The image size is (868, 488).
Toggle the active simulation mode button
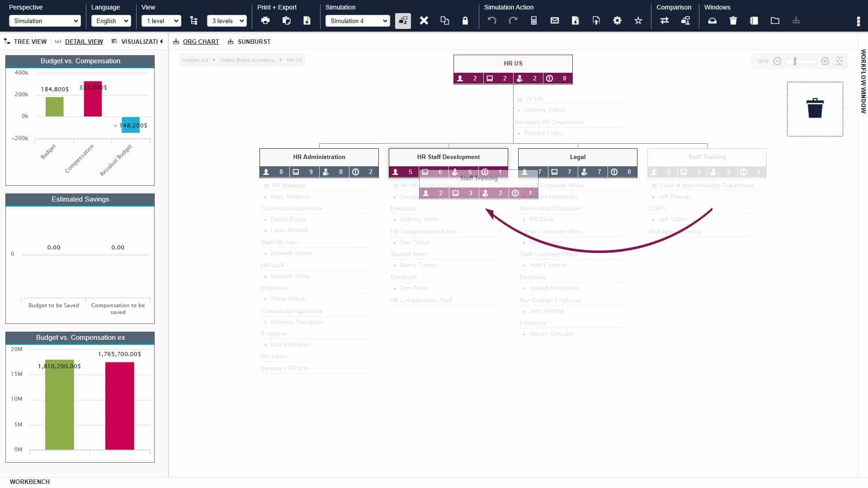(403, 21)
